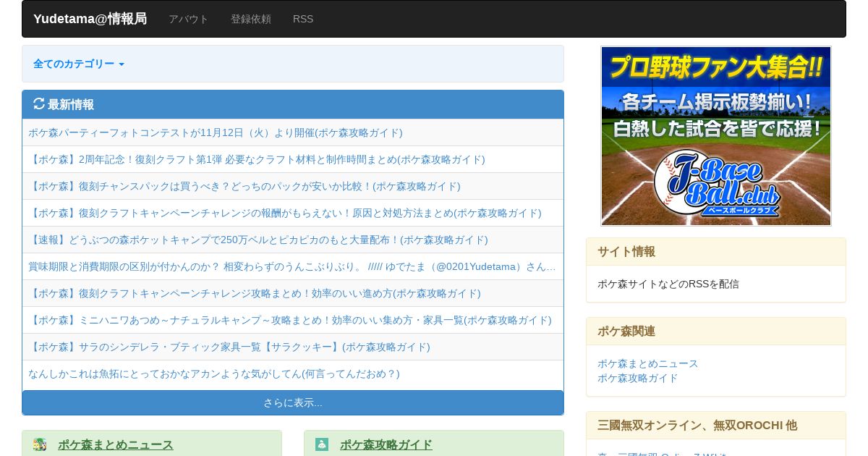This screenshot has width=868, height=456.
Task: Click the 三國無双オンライン、無双OROCHI 他 heading
Action: coord(697,426)
